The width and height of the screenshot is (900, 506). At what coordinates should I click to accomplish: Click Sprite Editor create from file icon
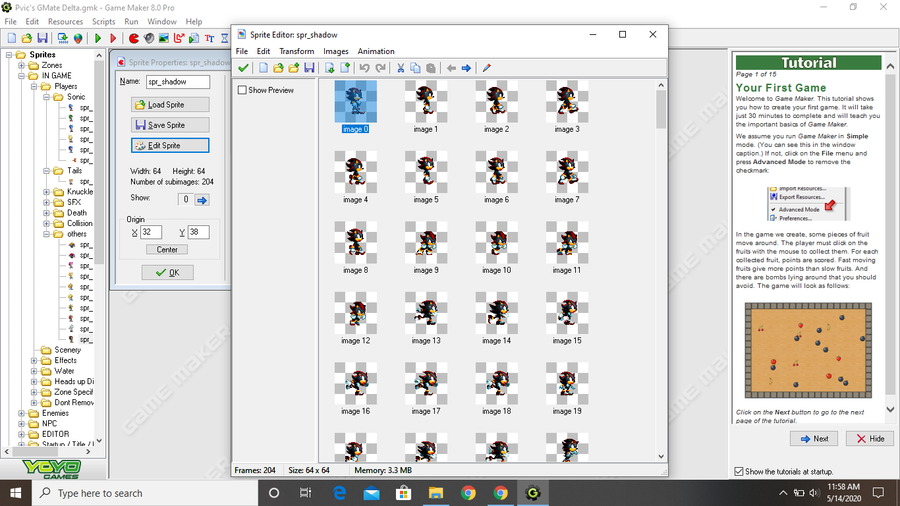click(x=278, y=68)
